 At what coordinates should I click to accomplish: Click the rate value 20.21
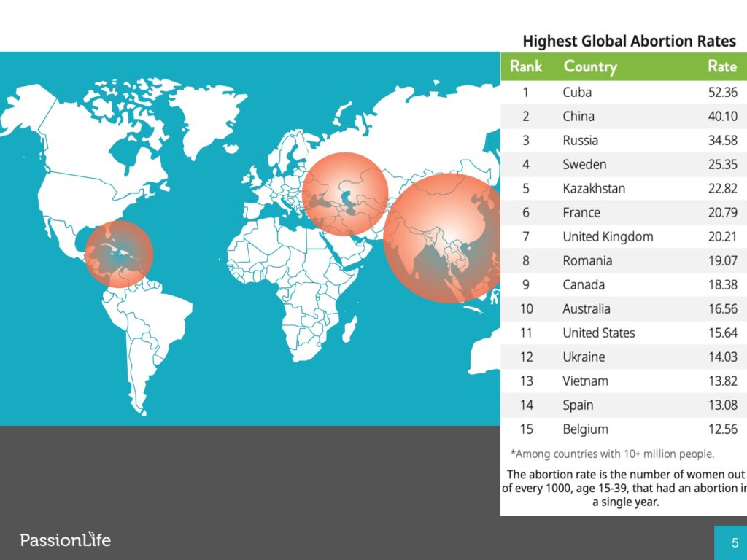click(723, 237)
